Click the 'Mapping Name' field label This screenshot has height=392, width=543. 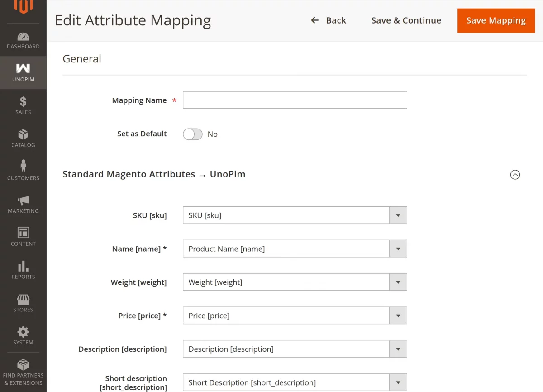click(139, 100)
